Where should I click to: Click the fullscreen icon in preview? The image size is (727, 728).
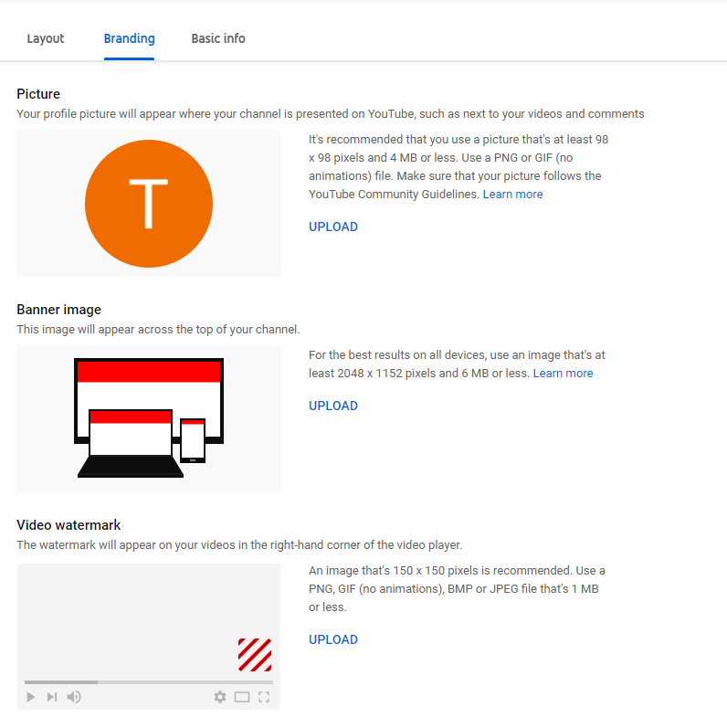pos(264,697)
